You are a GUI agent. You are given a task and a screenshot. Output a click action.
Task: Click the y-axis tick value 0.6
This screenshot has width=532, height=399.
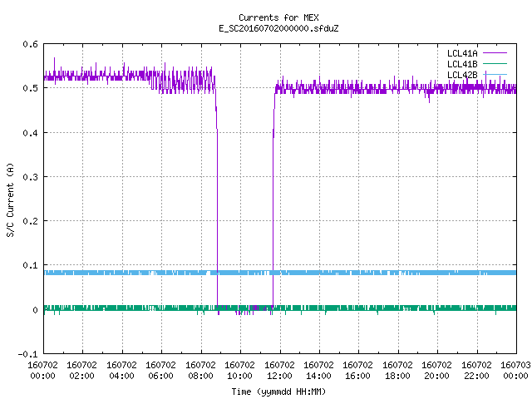(30, 44)
